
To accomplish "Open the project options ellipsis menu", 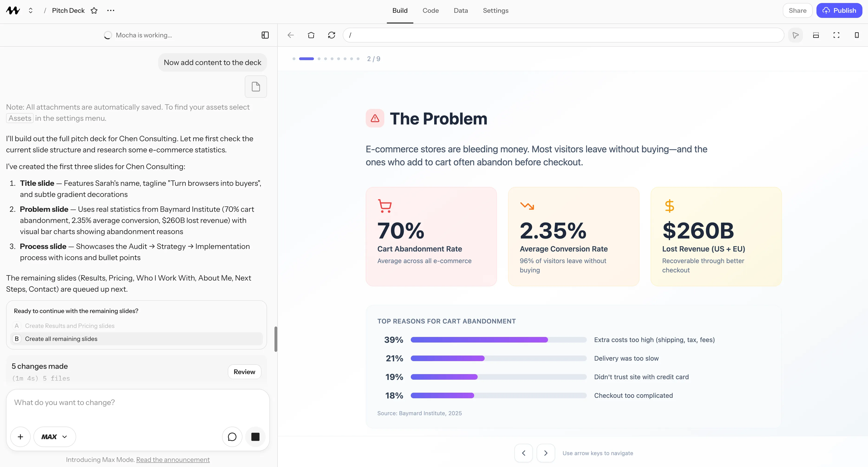I will tap(110, 10).
